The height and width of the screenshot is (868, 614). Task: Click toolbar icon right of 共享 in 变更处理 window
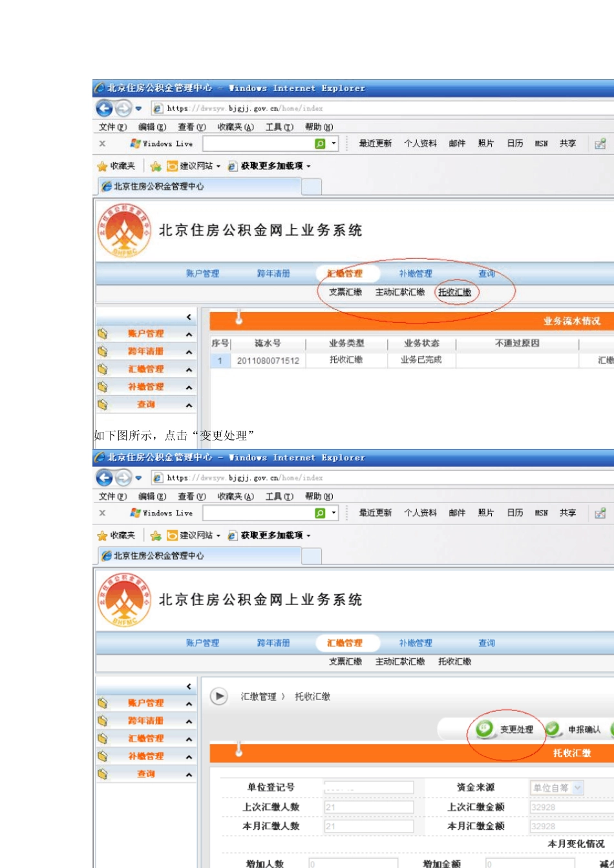pos(600,513)
